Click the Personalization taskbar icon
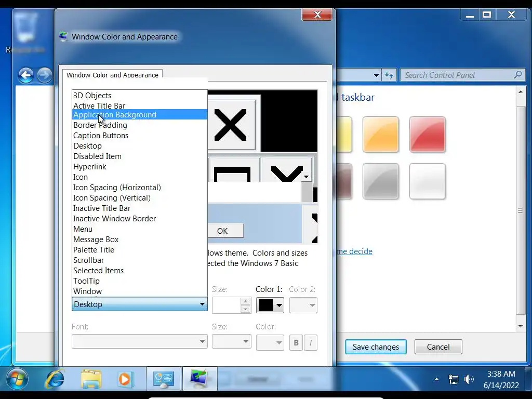 click(x=199, y=379)
